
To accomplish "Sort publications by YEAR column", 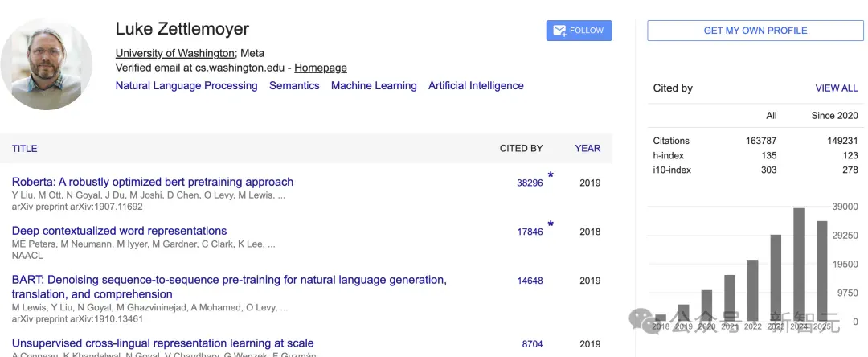I will pos(588,148).
